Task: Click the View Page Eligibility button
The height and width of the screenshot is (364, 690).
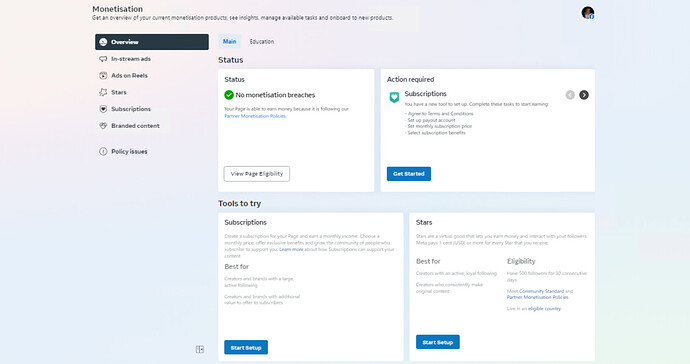Action: [257, 173]
